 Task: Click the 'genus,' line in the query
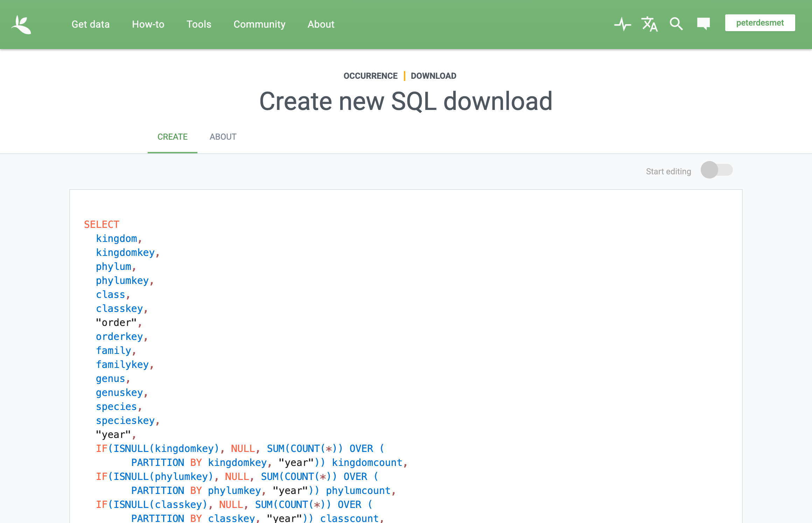pyautogui.click(x=113, y=379)
